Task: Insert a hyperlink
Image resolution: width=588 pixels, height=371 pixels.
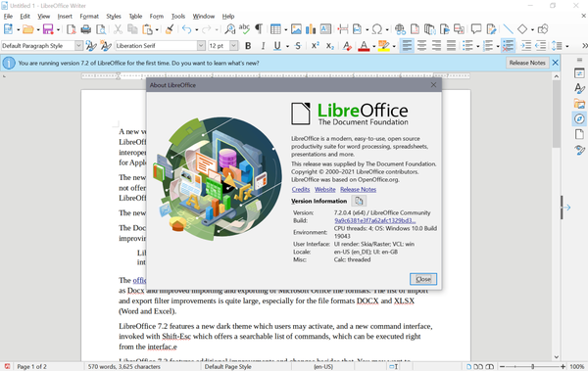Action: [x=400, y=29]
